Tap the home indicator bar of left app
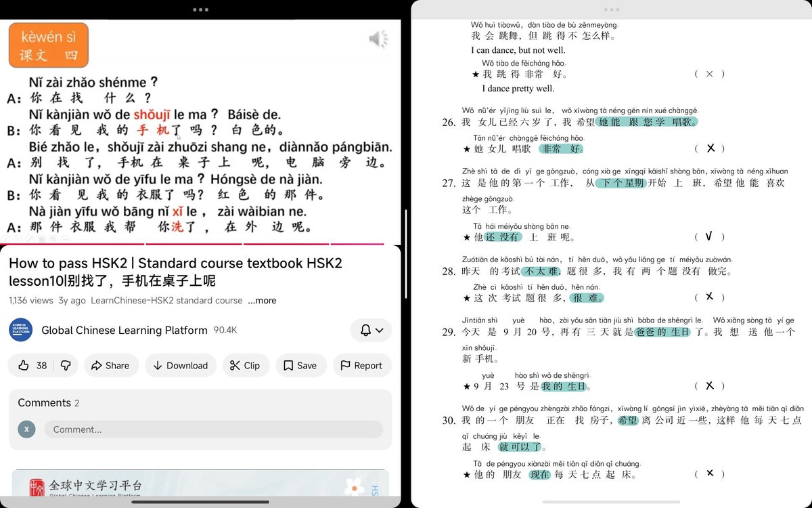The height and width of the screenshot is (508, 812). tap(200, 502)
